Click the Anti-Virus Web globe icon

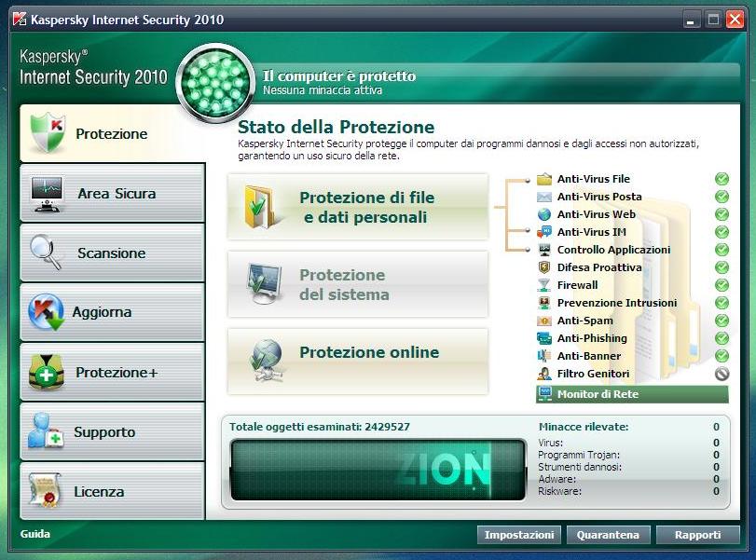544,214
